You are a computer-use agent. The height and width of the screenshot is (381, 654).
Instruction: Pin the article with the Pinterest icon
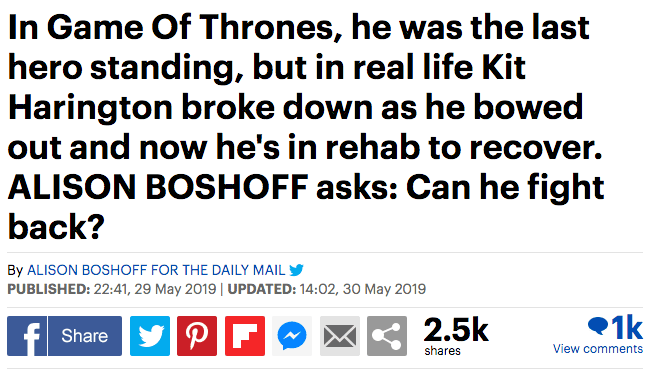[x=197, y=336]
